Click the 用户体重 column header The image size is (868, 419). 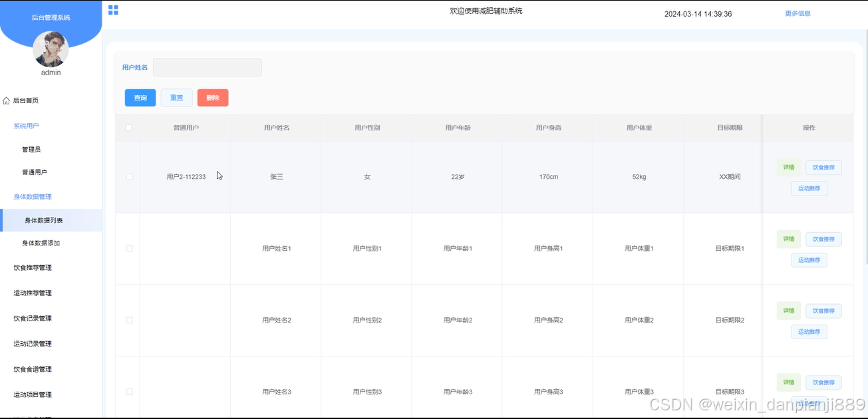(639, 128)
